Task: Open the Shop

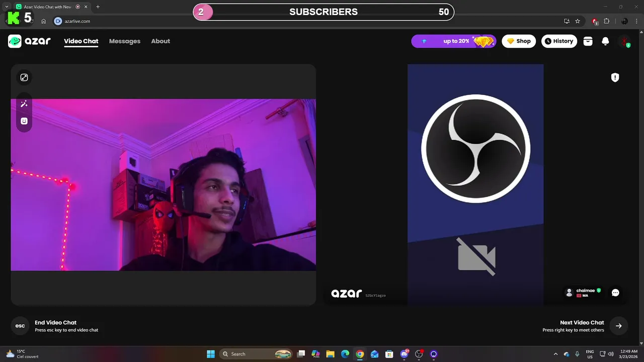Action: click(x=519, y=41)
